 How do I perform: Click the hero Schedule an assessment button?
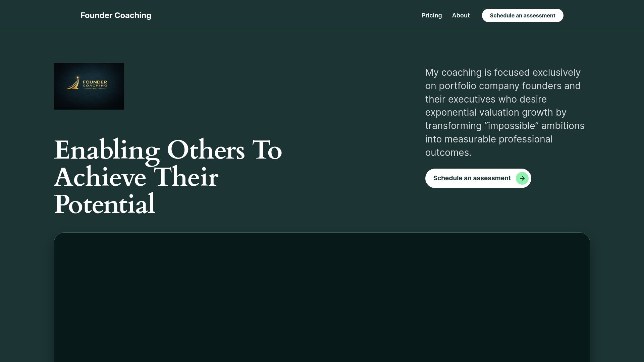[472, 178]
